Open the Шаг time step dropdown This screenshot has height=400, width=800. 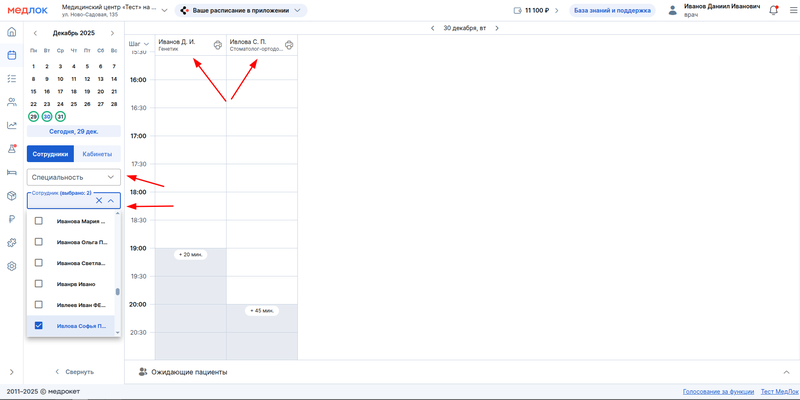tap(139, 44)
